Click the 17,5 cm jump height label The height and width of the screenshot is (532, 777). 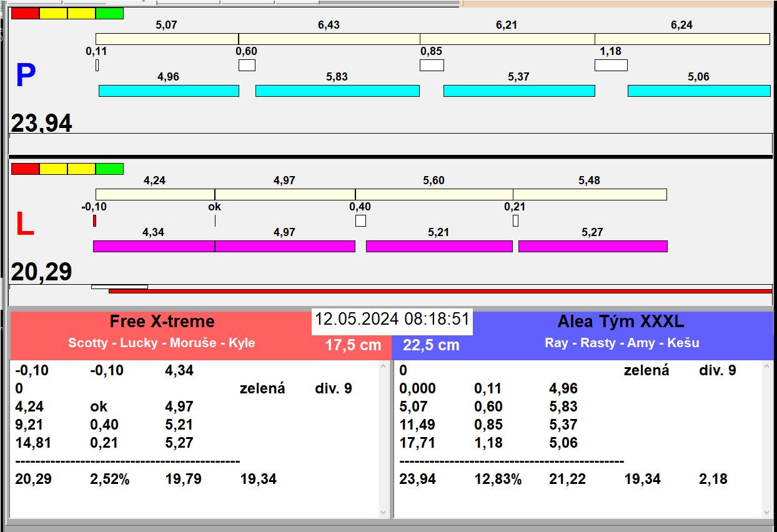point(353,345)
